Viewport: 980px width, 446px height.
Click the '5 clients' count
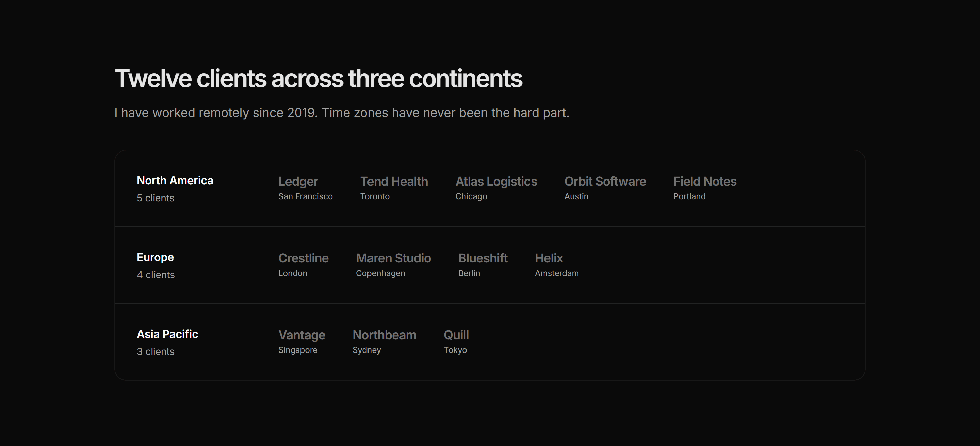[x=156, y=198]
